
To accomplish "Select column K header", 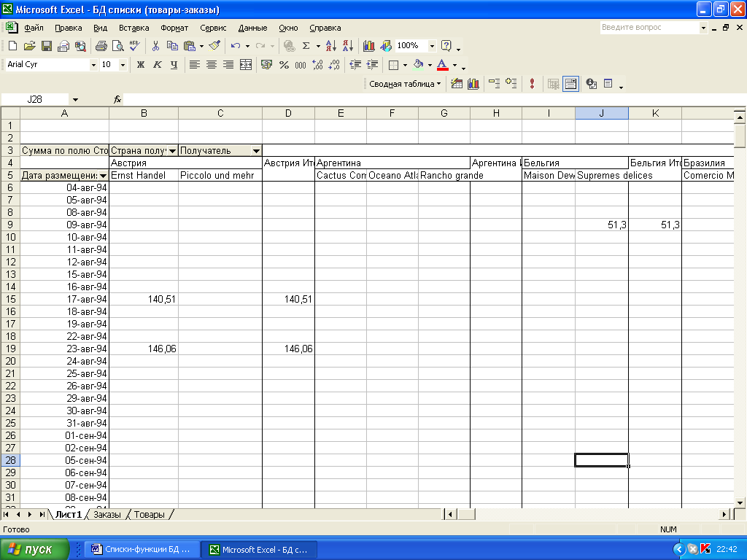I will pos(655,113).
